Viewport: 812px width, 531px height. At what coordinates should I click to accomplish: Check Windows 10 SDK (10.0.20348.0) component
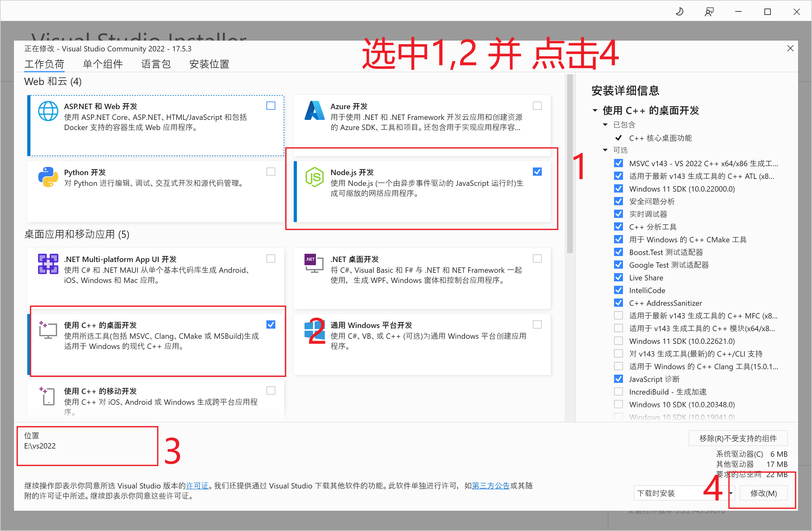coord(618,404)
